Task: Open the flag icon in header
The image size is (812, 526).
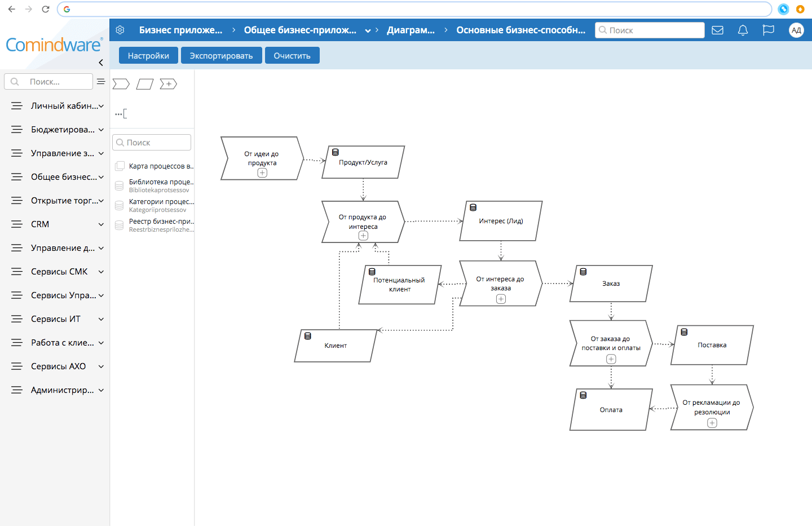Action: 768,30
